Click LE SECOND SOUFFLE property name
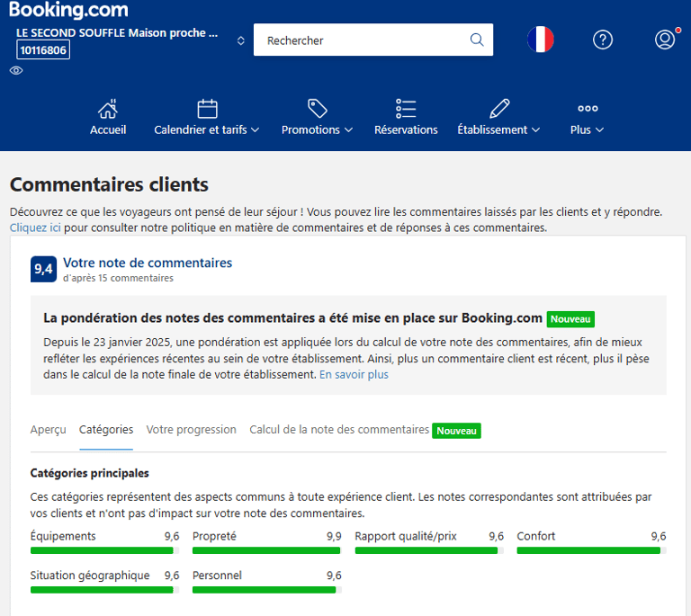The width and height of the screenshot is (691, 616). point(117,33)
